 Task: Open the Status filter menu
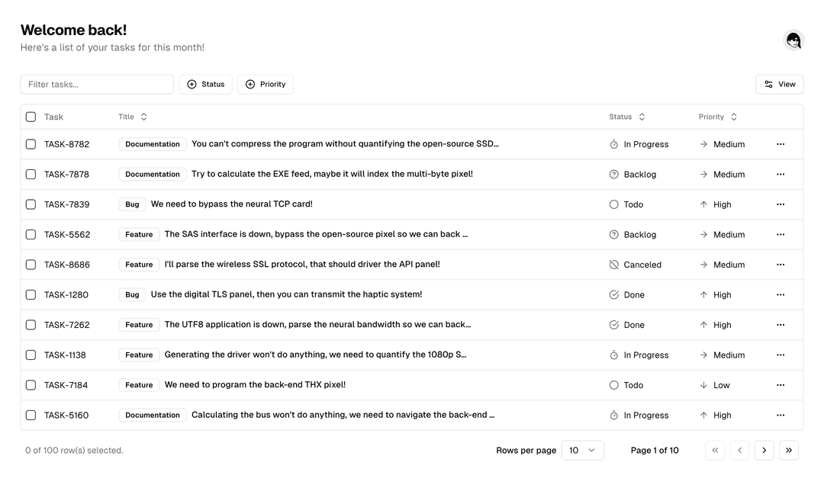(x=205, y=84)
